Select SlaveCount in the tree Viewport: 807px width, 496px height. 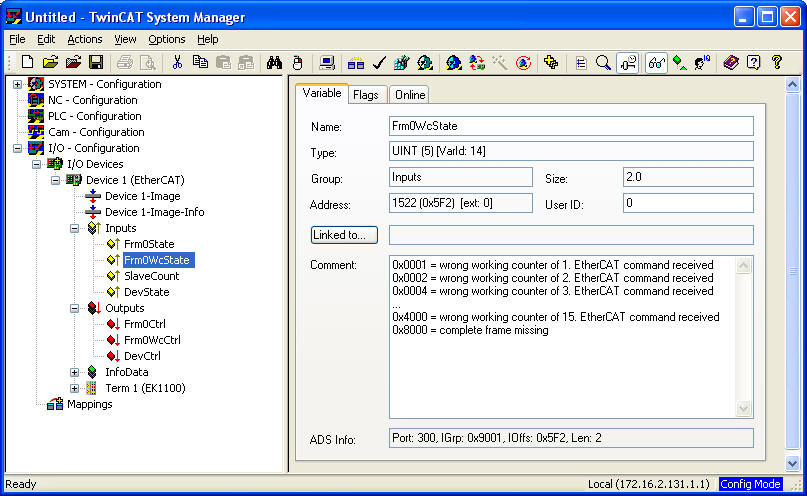pyautogui.click(x=151, y=276)
